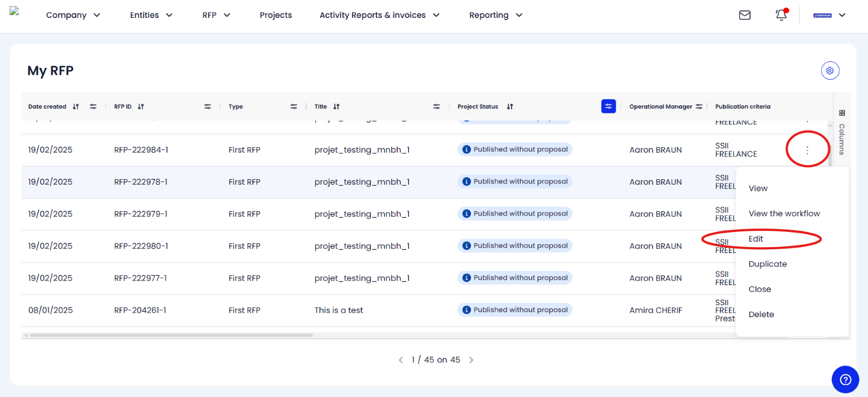Click status badge for RFP-222980-1

click(x=515, y=245)
